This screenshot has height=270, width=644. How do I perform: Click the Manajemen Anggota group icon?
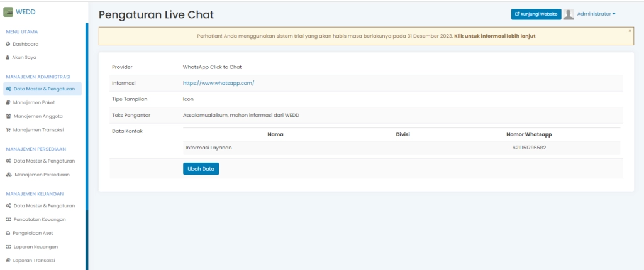[8, 116]
